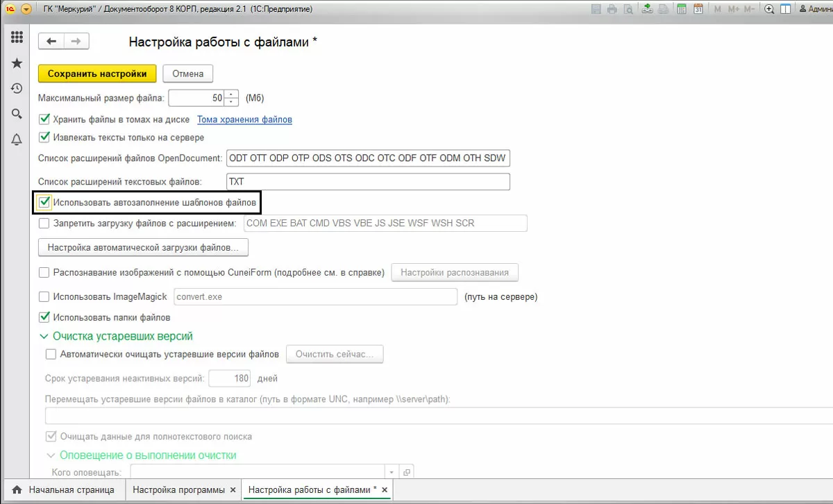The width and height of the screenshot is (833, 504).
Task: Increase maximum file size with up spinner
Action: pos(232,94)
